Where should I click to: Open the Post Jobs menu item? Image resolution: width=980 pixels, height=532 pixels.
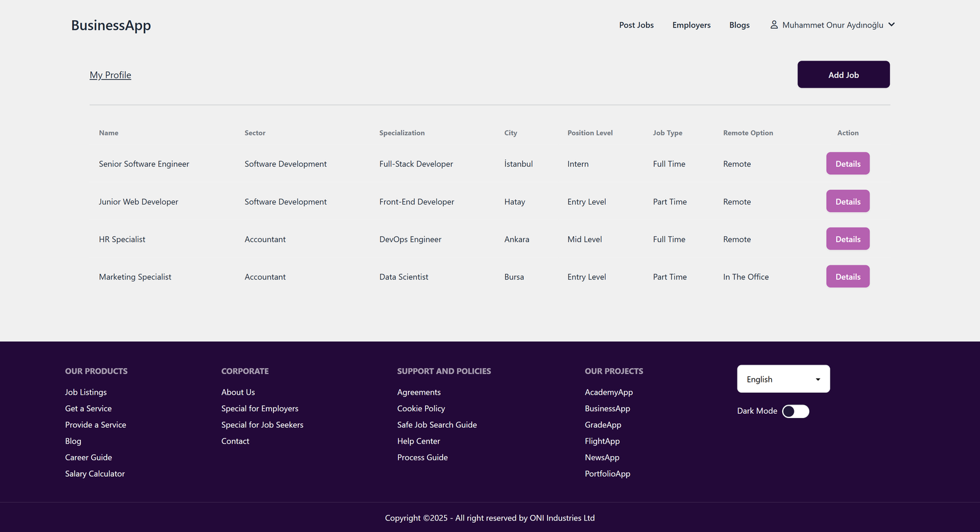[x=636, y=25]
